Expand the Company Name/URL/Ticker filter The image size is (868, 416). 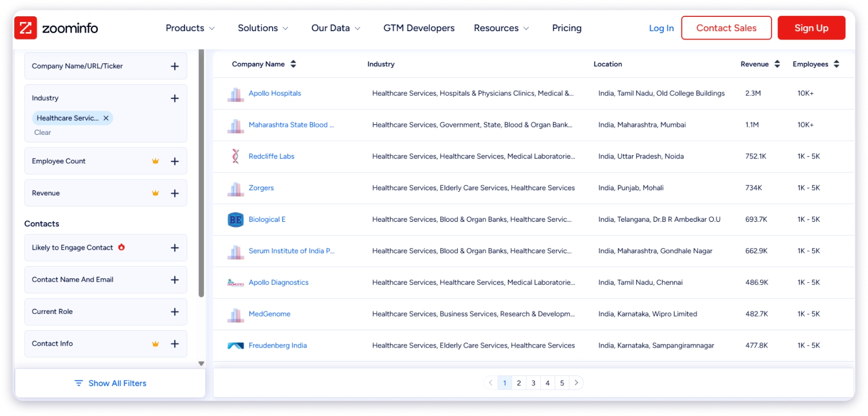tap(175, 66)
